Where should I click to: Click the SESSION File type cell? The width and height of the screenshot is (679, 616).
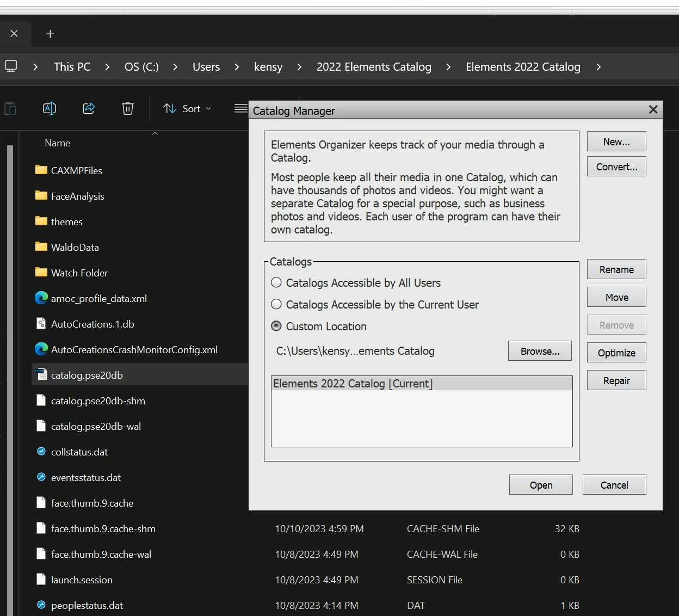(435, 580)
